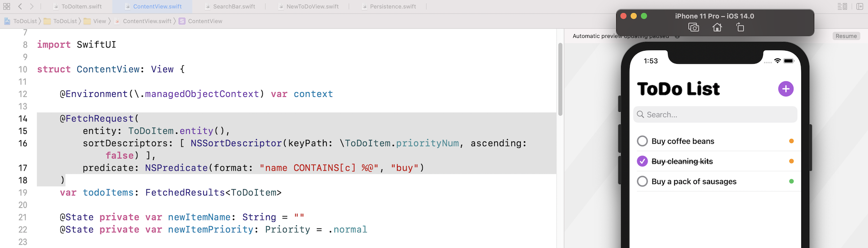The width and height of the screenshot is (868, 248).
Task: Click the Resume preview button
Action: pyautogui.click(x=846, y=36)
